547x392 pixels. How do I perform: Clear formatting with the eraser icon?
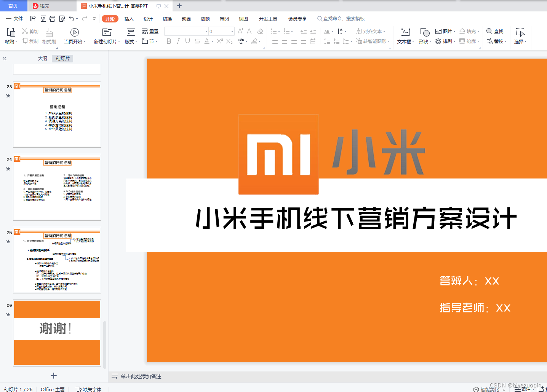(260, 31)
